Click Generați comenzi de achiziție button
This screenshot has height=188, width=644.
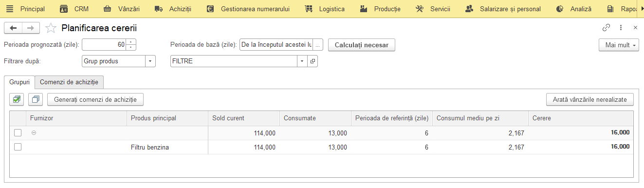tap(95, 99)
